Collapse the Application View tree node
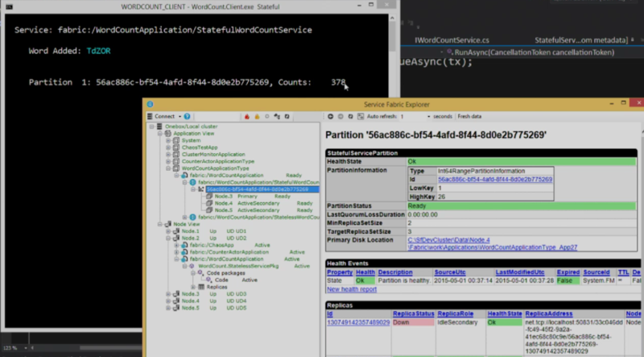Image resolution: width=644 pixels, height=357 pixels. [159, 133]
